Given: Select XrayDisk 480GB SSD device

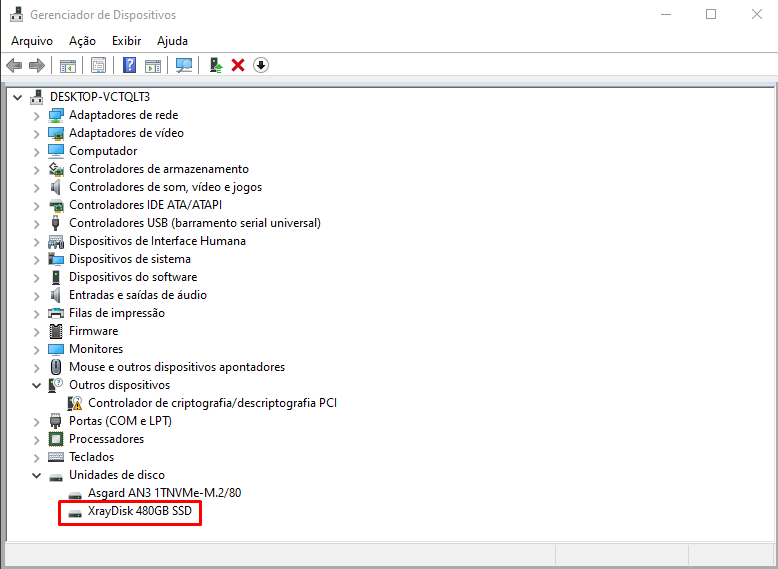Looking at the screenshot, I should [x=140, y=511].
